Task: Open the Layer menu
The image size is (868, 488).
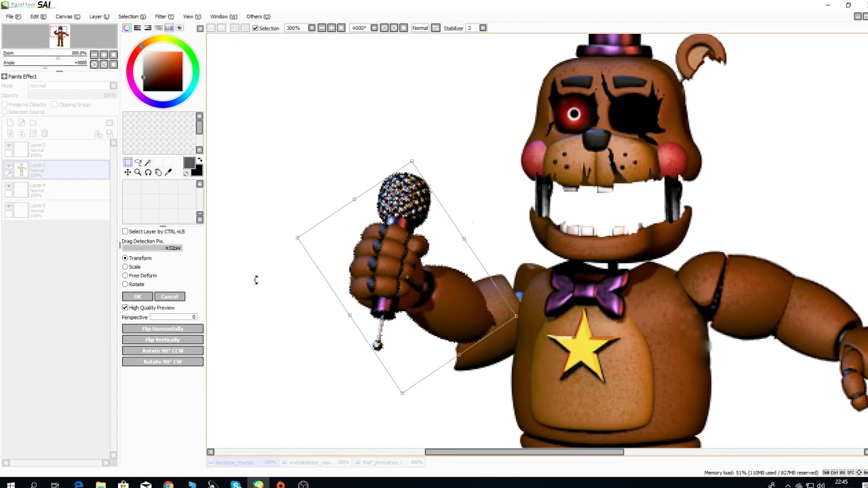Action: (99, 16)
